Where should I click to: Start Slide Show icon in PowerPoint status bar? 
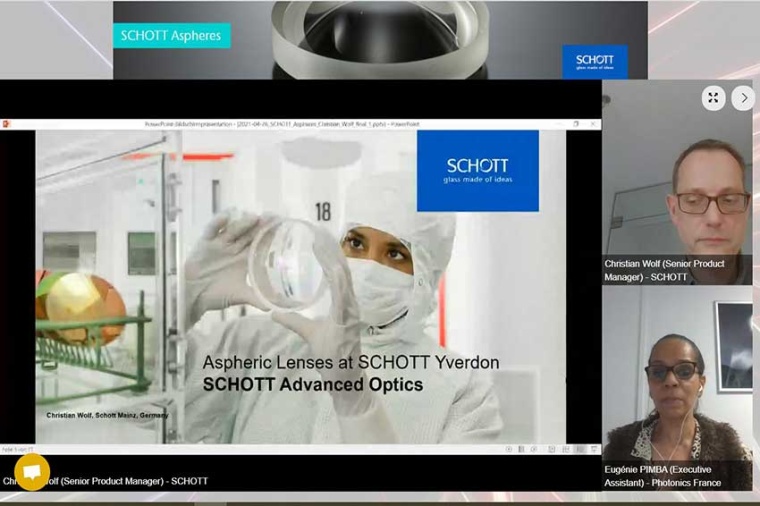(594, 449)
